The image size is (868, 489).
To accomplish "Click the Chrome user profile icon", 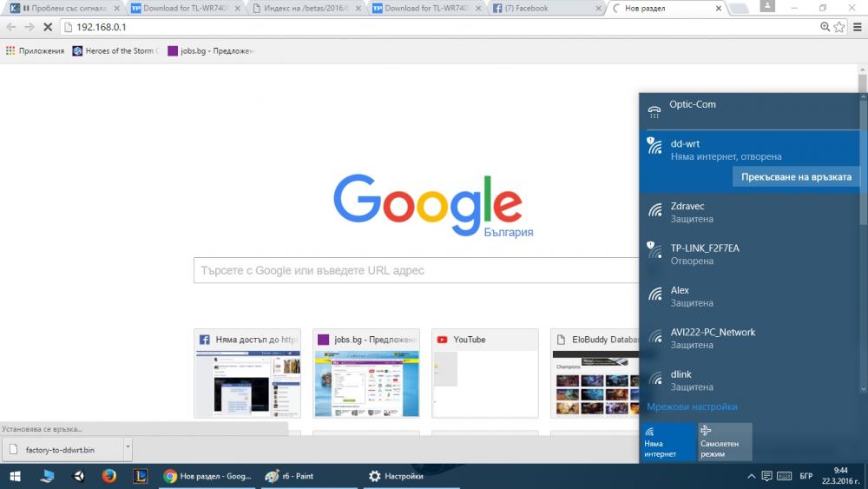I will pos(767,5).
